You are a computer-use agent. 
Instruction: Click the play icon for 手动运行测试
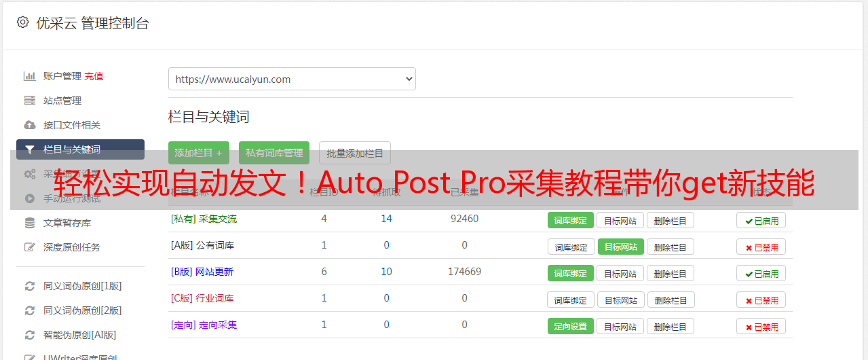(29, 198)
